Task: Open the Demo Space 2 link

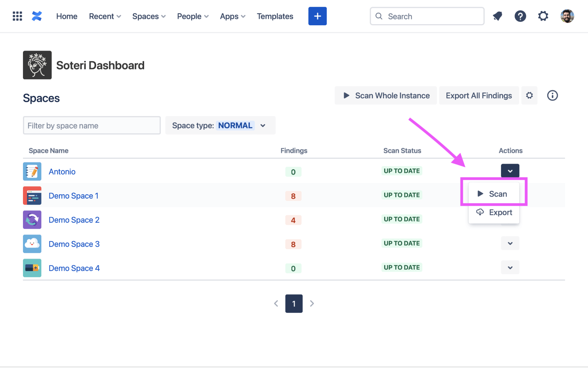Action: 74,220
